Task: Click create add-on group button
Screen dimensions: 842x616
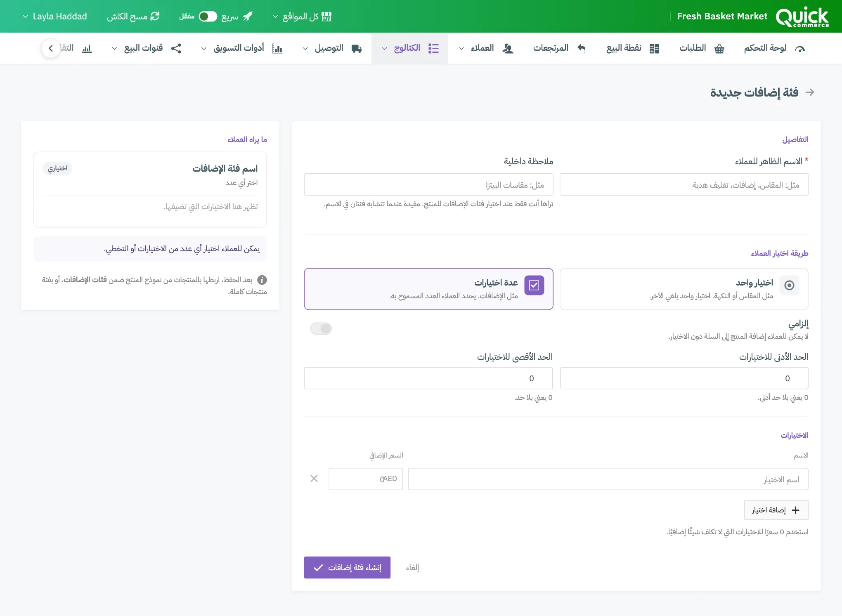Action: (347, 568)
